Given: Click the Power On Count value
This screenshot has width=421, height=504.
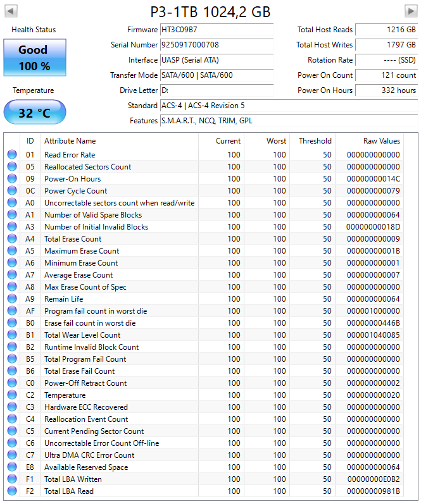Looking at the screenshot, I should (387, 75).
